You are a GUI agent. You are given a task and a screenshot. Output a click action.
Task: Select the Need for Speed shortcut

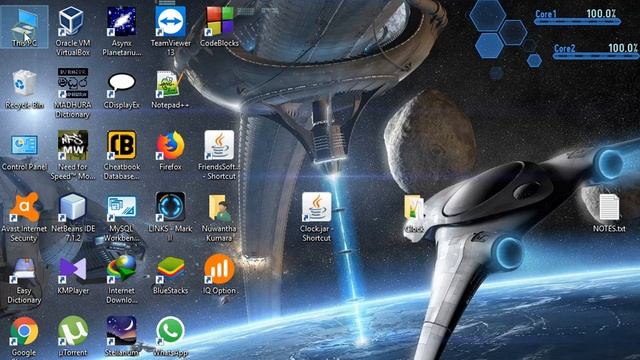click(x=73, y=156)
